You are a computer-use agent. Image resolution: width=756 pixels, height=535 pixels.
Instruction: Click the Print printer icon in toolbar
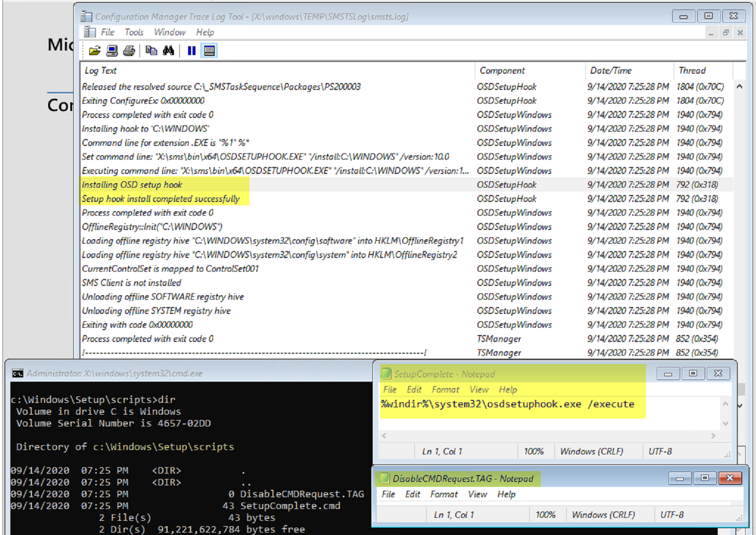[x=129, y=51]
